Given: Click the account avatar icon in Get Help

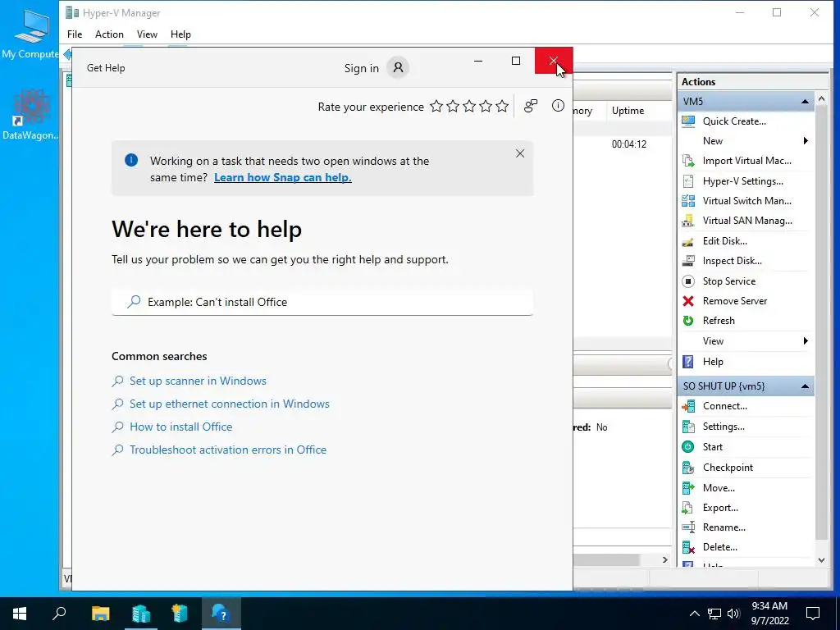Looking at the screenshot, I should (x=398, y=67).
